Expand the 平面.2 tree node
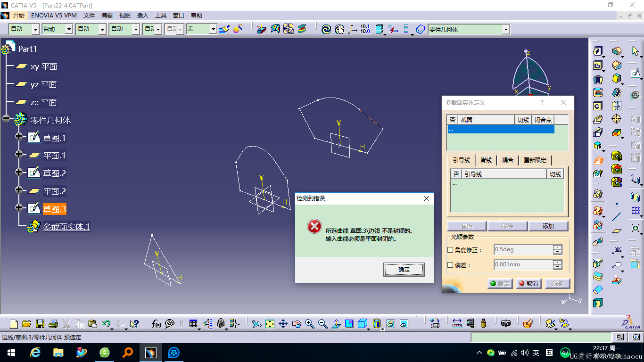 click(19, 189)
